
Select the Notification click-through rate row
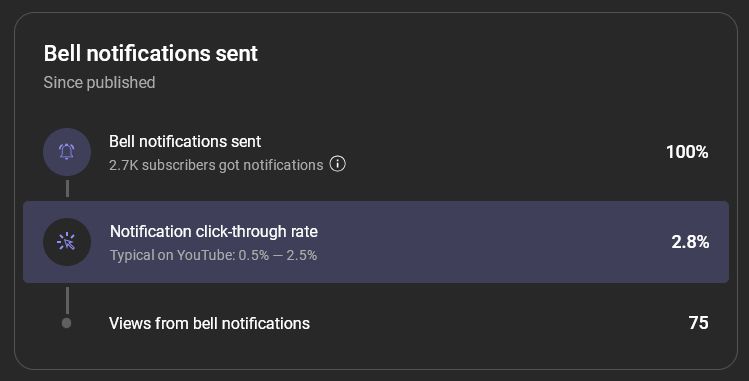coord(376,242)
